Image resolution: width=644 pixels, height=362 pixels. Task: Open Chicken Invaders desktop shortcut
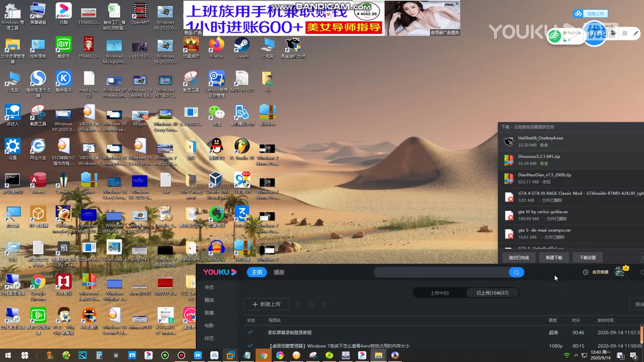coord(63,219)
